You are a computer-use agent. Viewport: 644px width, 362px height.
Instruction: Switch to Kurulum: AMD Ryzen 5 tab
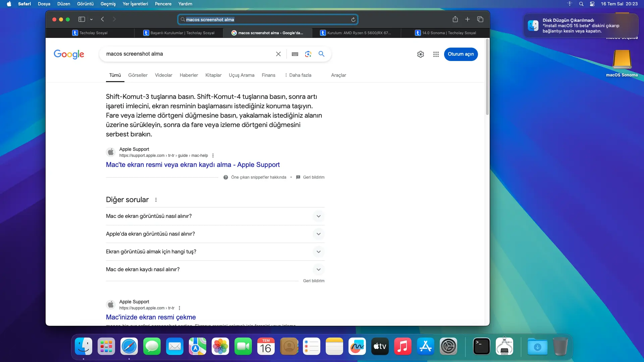pos(356,33)
